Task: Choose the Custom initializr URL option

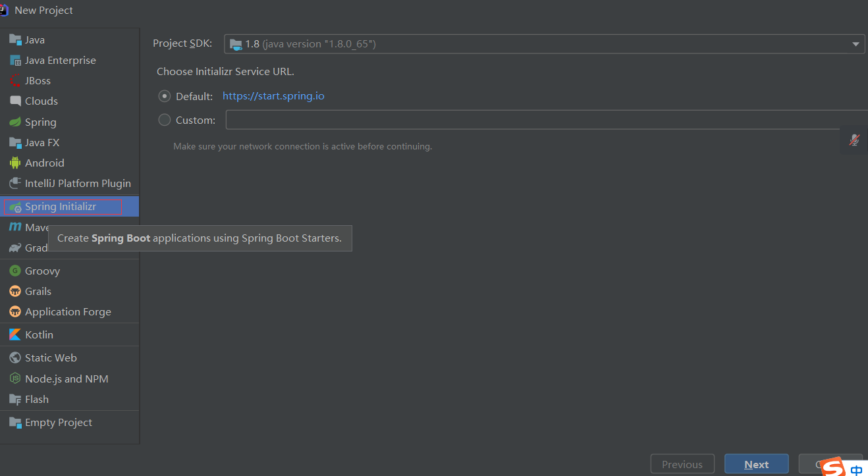Action: point(164,119)
